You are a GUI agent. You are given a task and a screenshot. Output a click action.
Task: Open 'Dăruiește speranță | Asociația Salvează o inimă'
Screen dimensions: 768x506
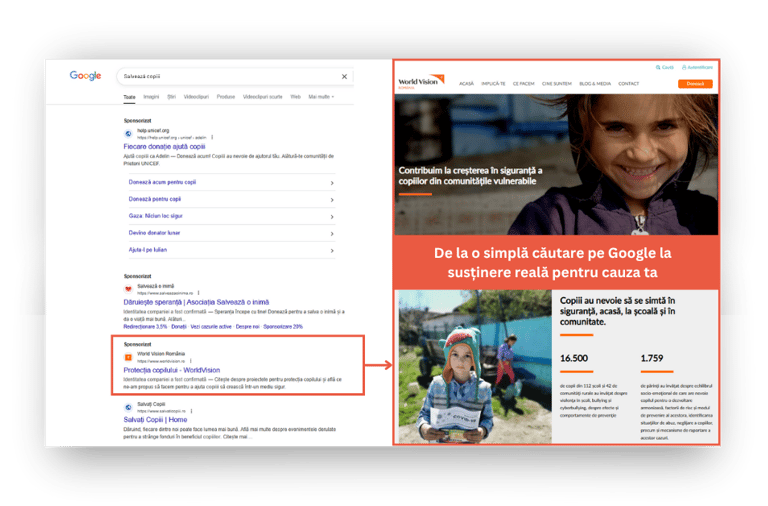196,302
